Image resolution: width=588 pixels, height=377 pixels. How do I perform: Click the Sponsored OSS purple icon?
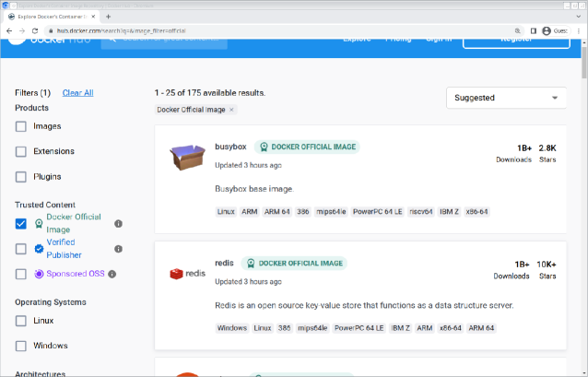tap(39, 274)
